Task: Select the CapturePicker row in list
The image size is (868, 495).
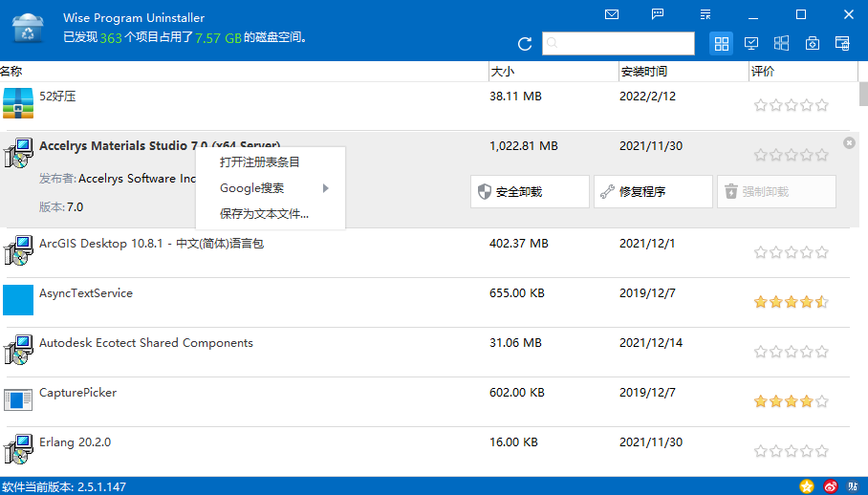Action: tap(239, 401)
